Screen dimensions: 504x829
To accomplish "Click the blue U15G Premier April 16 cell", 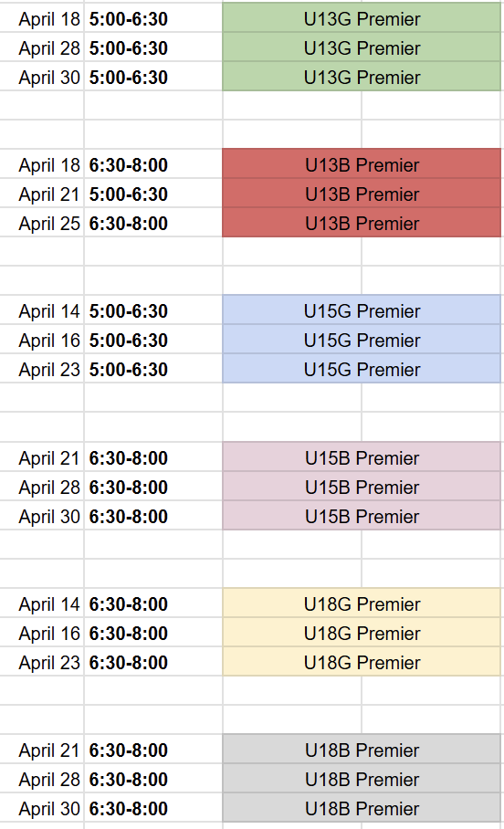I will (x=362, y=340).
